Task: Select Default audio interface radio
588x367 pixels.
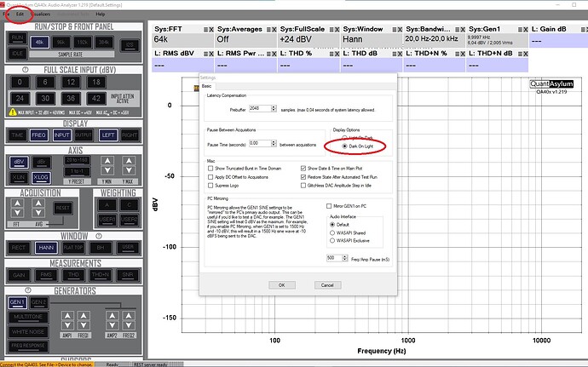Action: pyautogui.click(x=331, y=225)
